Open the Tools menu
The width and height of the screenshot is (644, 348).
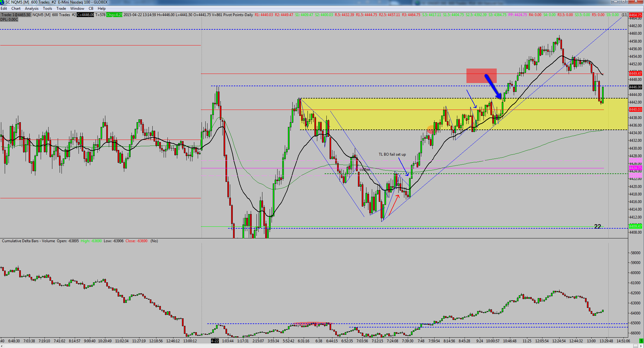click(47, 9)
